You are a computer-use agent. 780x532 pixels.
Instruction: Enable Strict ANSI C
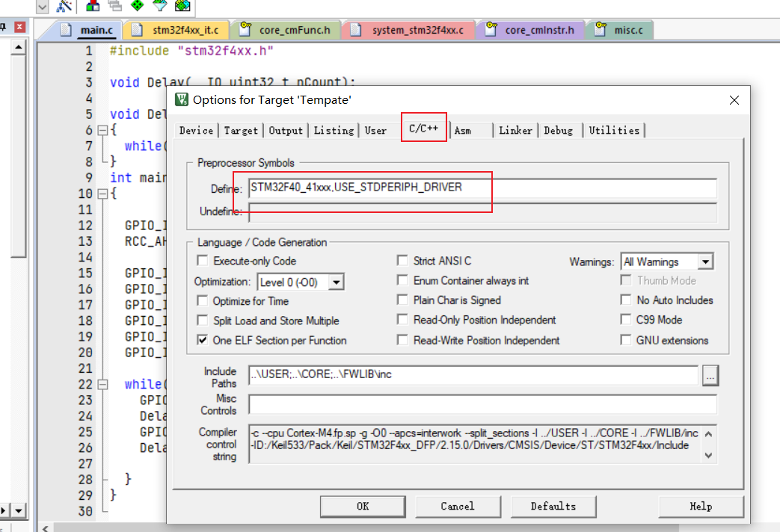(x=402, y=259)
